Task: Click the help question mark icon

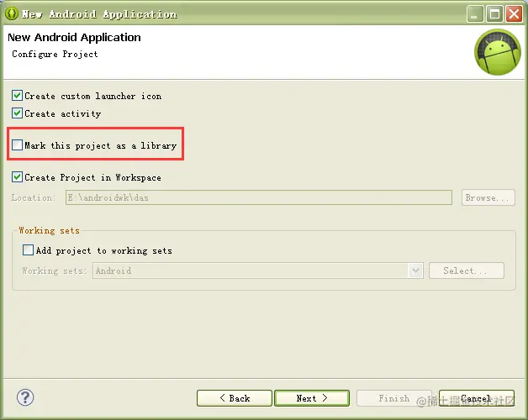Action: (25, 397)
